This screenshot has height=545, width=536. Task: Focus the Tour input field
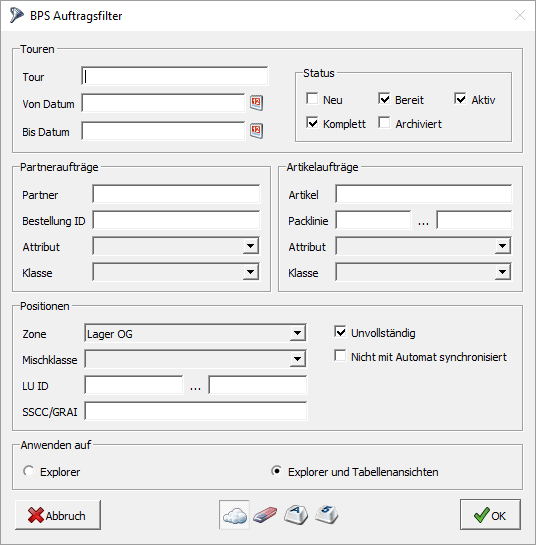coord(175,76)
